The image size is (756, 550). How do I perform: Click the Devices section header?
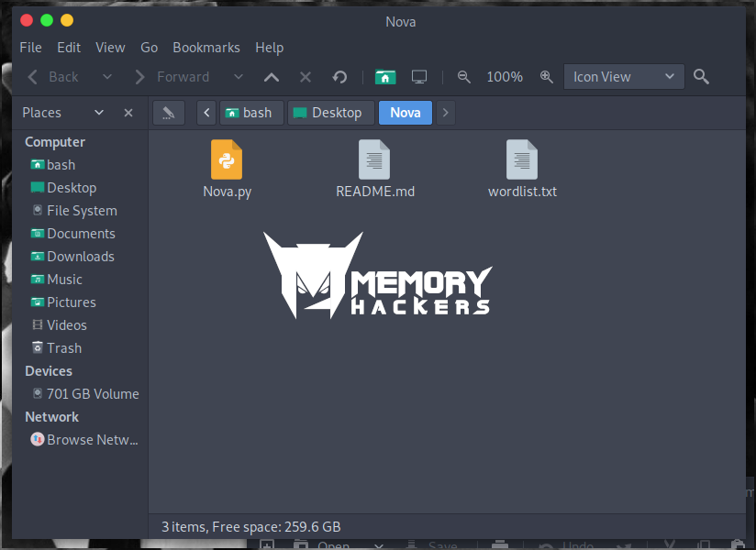49,371
